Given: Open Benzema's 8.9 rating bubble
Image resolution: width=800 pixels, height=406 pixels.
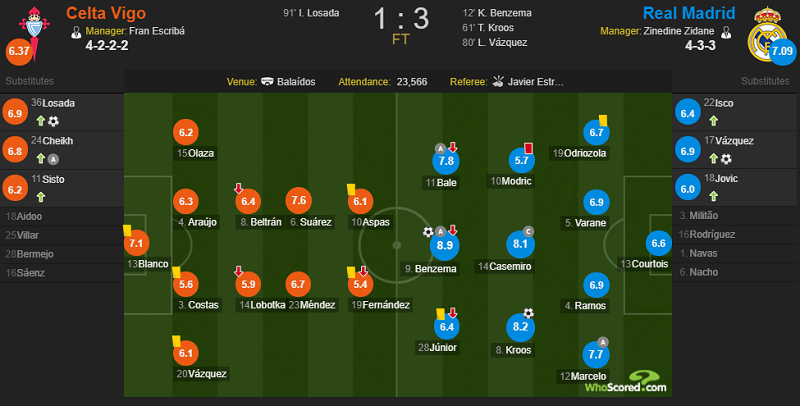Looking at the screenshot, I should pos(444,245).
